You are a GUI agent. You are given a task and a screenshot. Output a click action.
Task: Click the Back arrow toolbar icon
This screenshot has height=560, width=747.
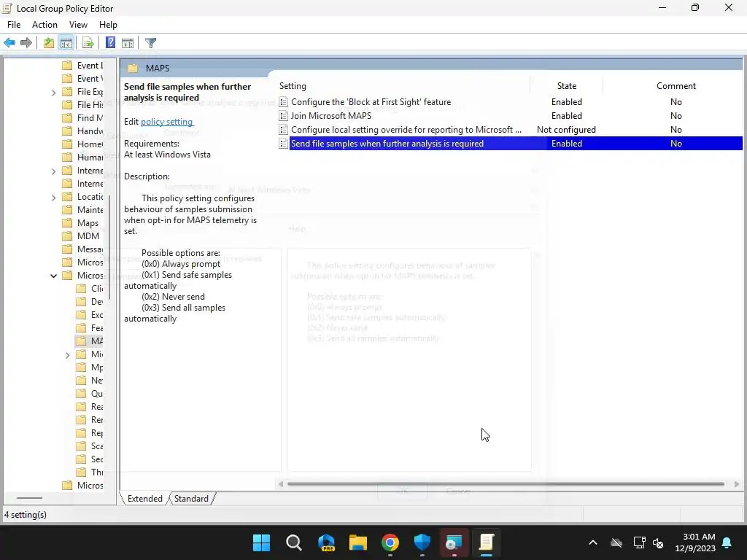[9, 43]
